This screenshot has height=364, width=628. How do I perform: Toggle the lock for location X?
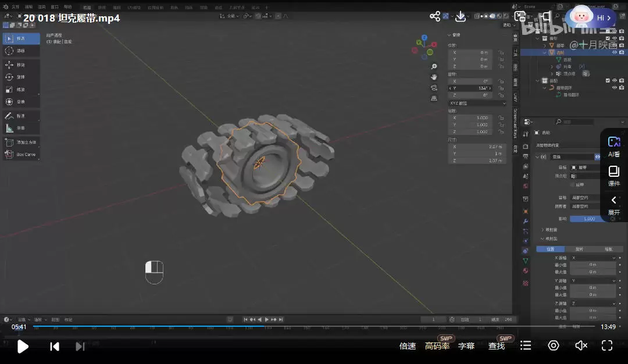point(501,52)
